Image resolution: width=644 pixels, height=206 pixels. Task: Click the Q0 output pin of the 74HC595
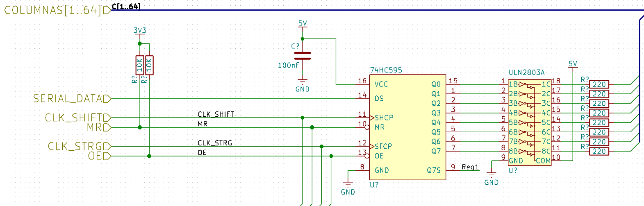[x=436, y=84]
